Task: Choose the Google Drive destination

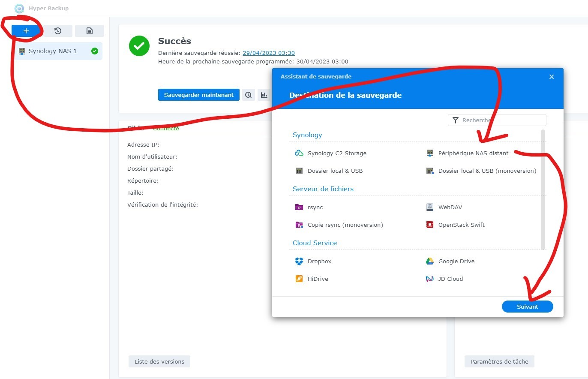Action: tap(450, 261)
